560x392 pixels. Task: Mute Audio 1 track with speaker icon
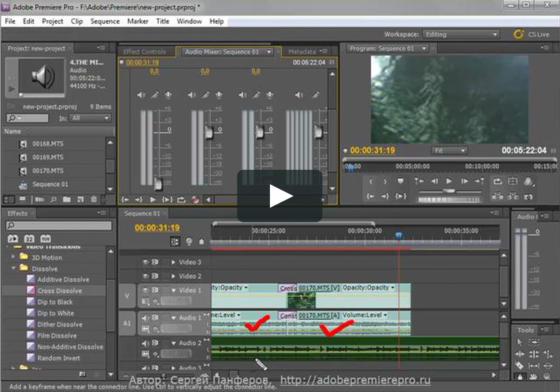click(x=146, y=318)
